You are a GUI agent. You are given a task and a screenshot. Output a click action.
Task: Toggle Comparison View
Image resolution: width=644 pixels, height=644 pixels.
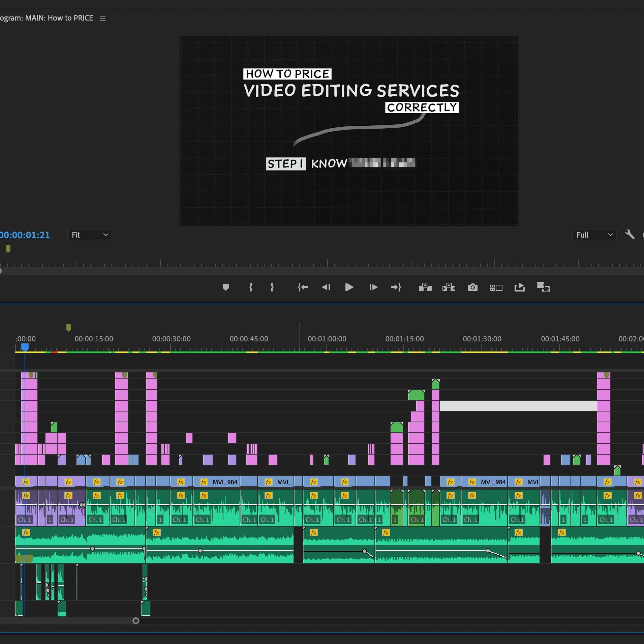coord(496,287)
